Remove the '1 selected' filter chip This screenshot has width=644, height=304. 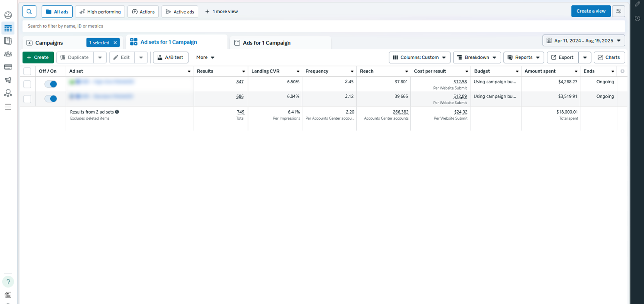(115, 43)
